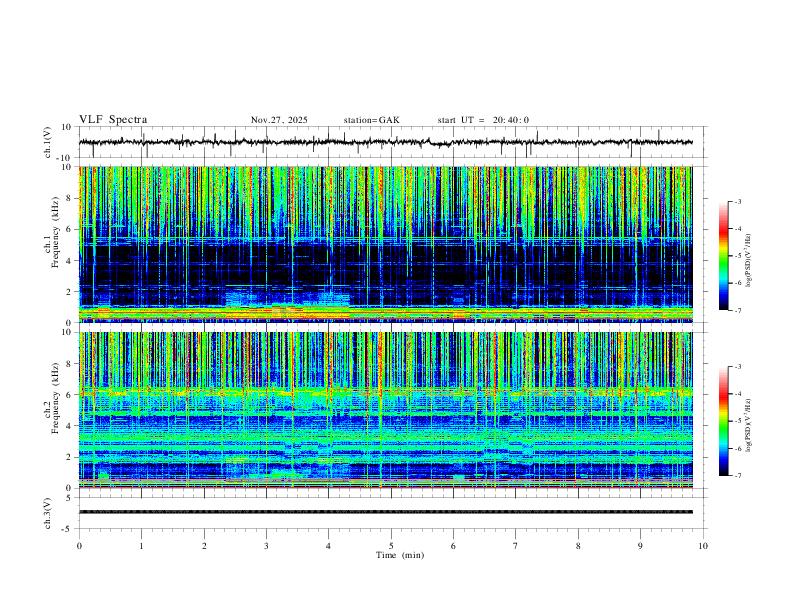The width and height of the screenshot is (792, 612).
Task: Click the ch.3 flat black signal trace
Action: tap(386, 512)
